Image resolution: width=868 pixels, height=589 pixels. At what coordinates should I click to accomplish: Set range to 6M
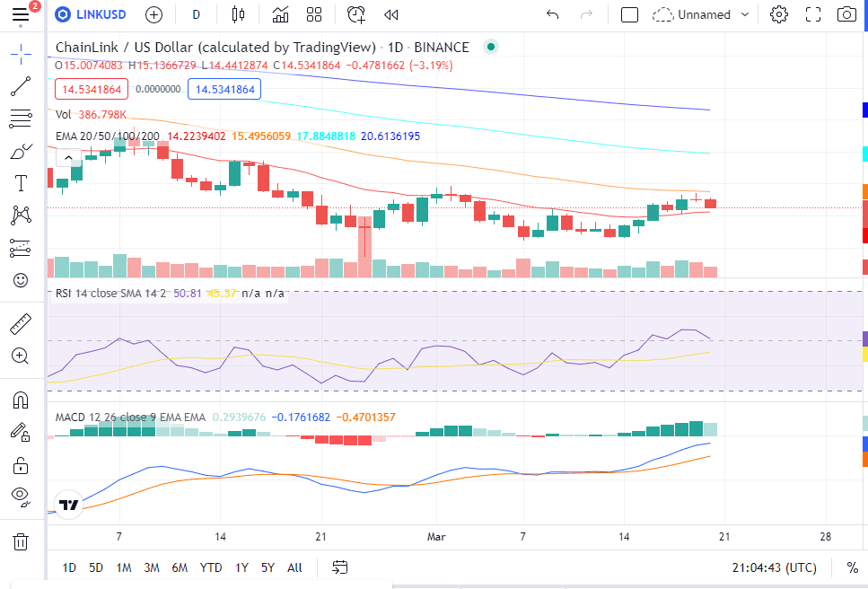pos(180,567)
